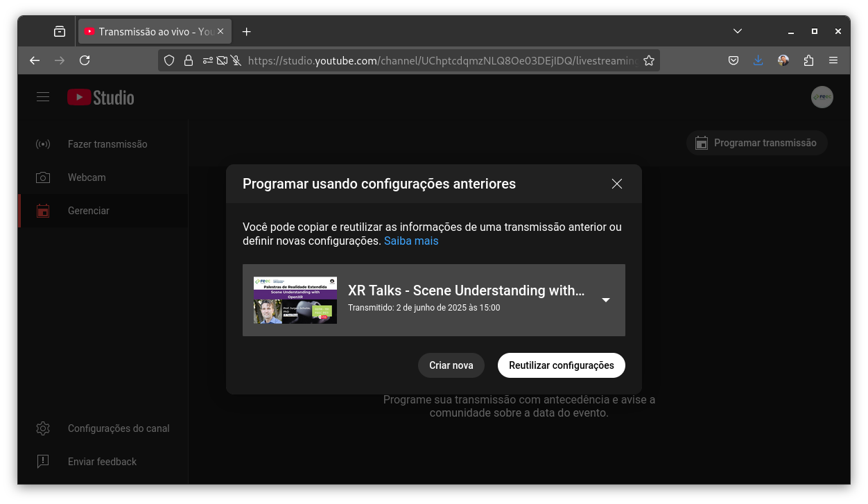868x504 pixels.
Task: Open the site permissions icon in the address bar
Action: (207, 60)
